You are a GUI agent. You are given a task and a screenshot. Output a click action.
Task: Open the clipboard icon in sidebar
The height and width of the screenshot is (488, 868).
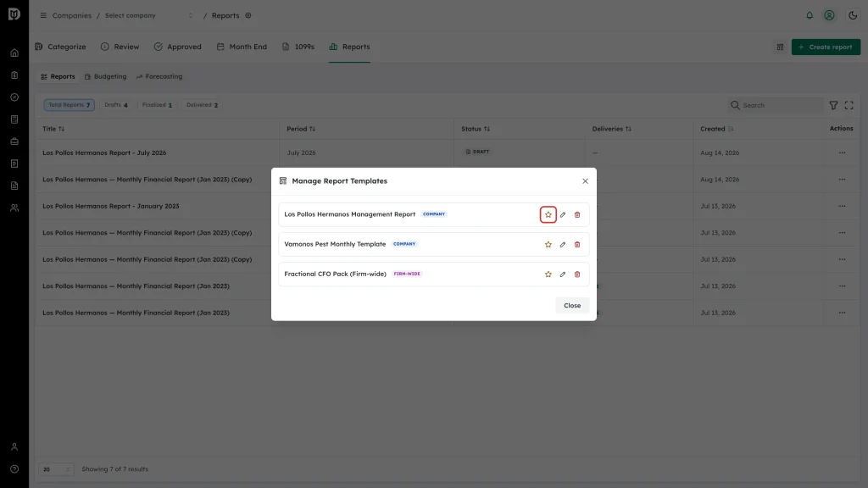pyautogui.click(x=14, y=75)
